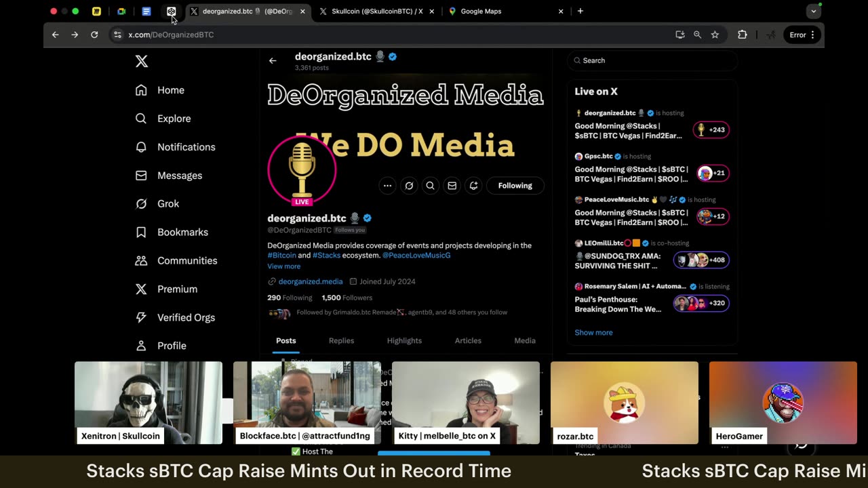This screenshot has width=868, height=488.
Task: Open Explore in the sidebar
Action: pos(163,119)
